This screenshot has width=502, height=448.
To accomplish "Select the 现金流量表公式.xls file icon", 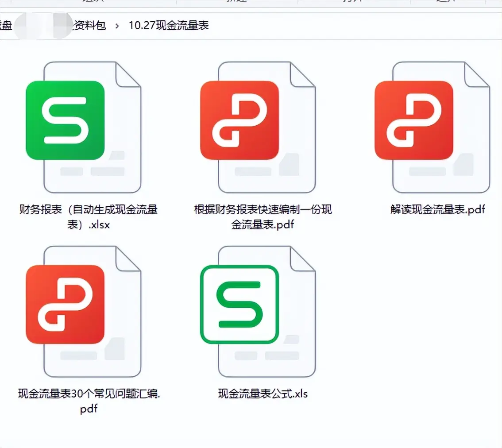I will point(258,311).
